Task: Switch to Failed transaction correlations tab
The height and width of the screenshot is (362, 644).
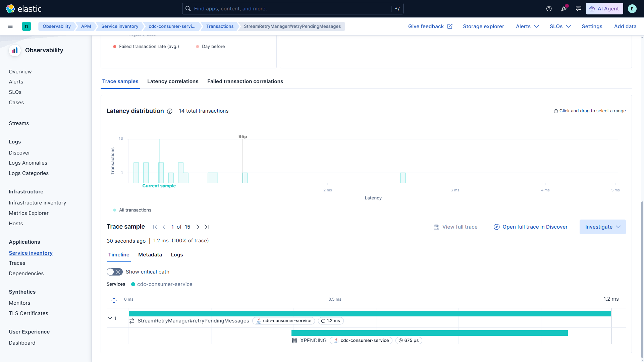Action: (245, 81)
